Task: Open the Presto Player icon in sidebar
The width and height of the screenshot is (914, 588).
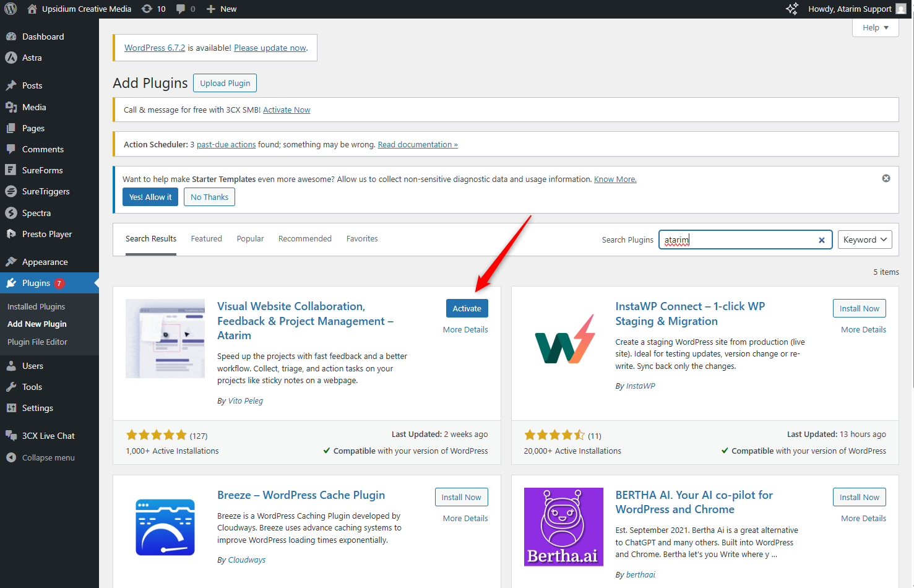Action: pos(11,234)
